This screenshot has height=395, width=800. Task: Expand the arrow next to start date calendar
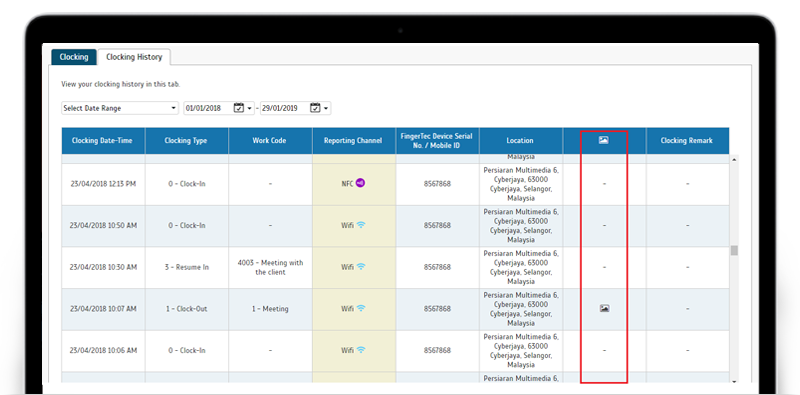(249, 109)
